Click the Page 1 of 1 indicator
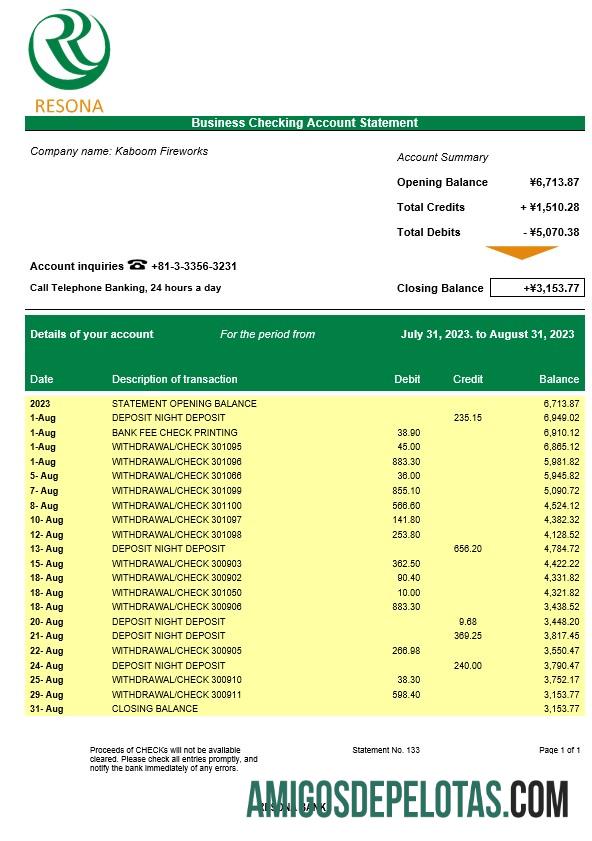 559,750
